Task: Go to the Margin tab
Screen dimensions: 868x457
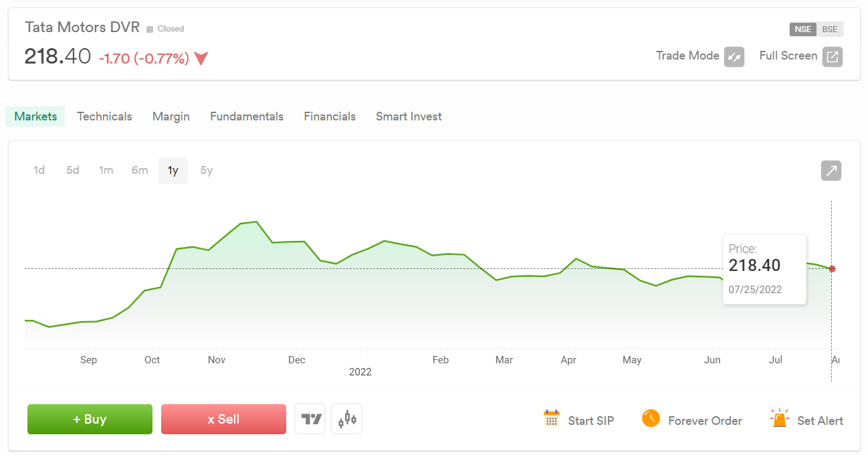Action: coord(171,116)
